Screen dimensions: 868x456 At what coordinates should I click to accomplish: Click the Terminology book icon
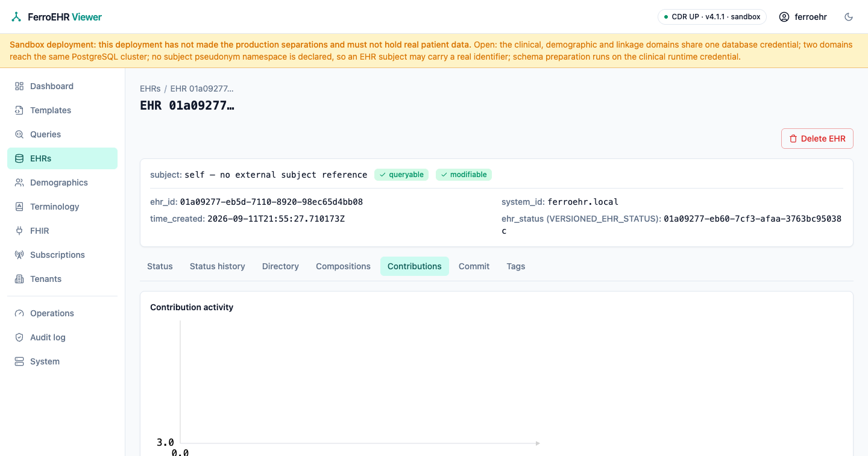[x=19, y=207]
